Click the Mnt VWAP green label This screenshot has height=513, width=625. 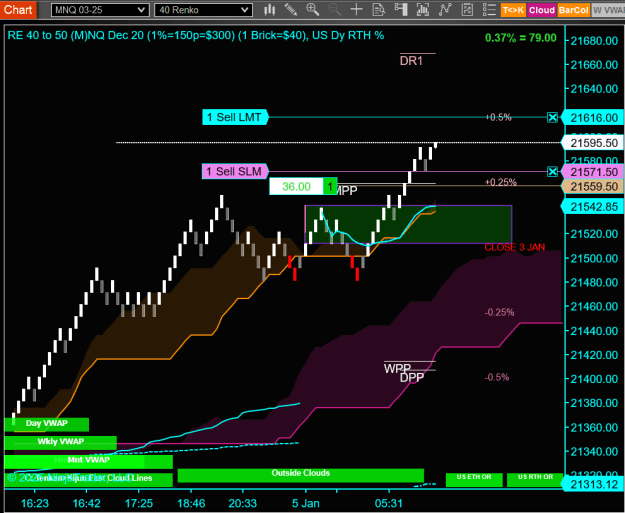88,460
